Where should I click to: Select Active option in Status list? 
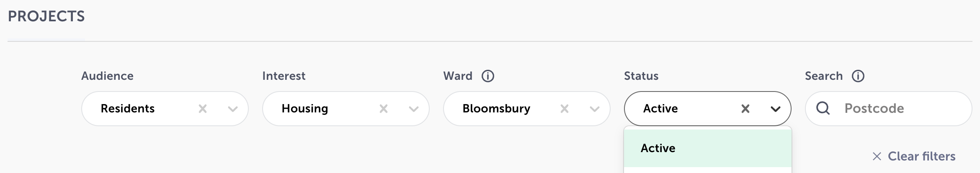tap(707, 148)
